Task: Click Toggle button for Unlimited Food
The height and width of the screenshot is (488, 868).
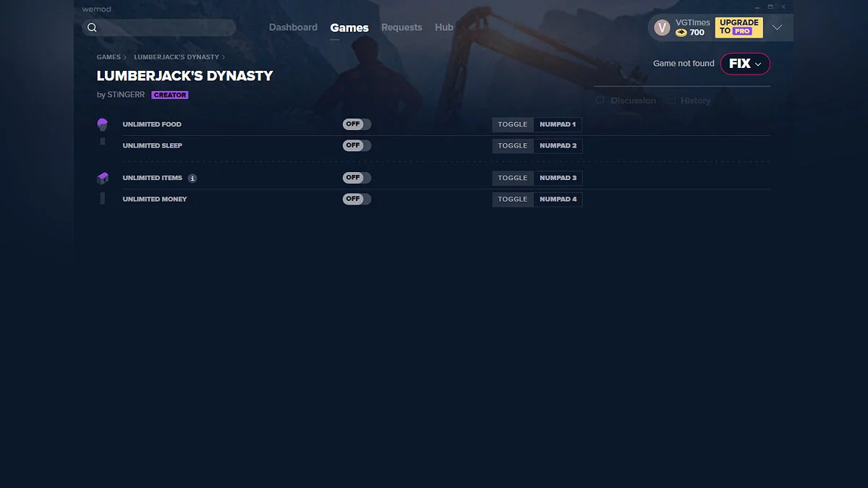Action: (513, 124)
